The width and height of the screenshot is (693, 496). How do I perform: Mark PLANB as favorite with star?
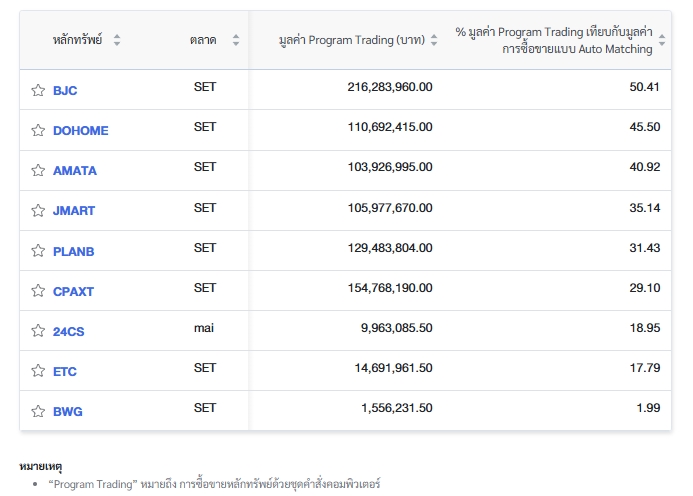[x=38, y=251]
